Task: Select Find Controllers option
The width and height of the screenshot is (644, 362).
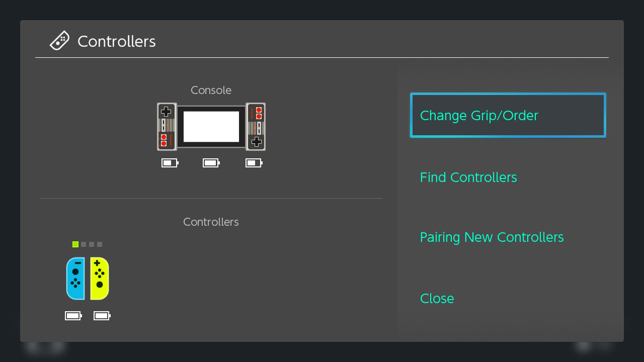Action: 468,177
